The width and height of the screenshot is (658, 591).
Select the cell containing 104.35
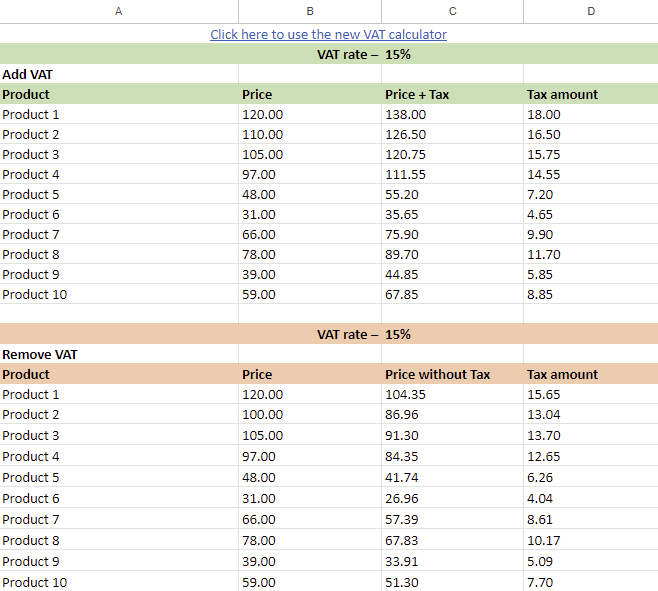coord(405,394)
